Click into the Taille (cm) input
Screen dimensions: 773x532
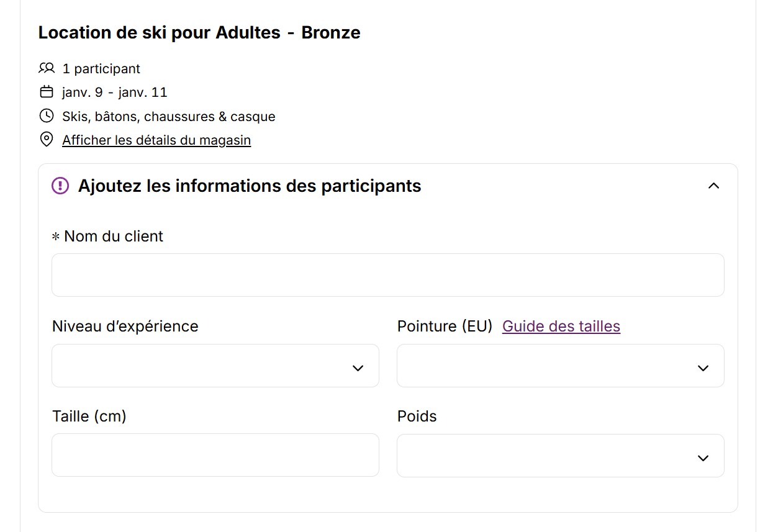215,455
